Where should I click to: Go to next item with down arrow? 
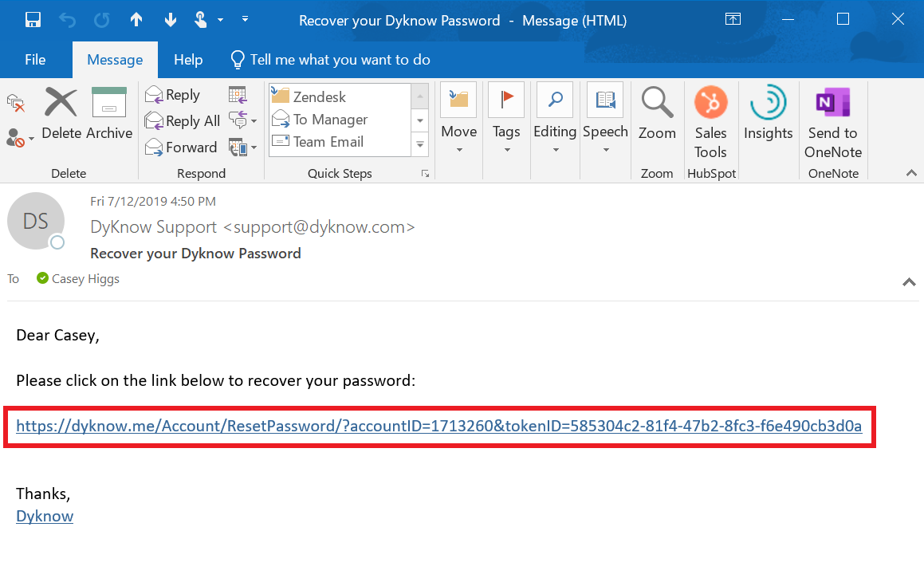point(171,20)
